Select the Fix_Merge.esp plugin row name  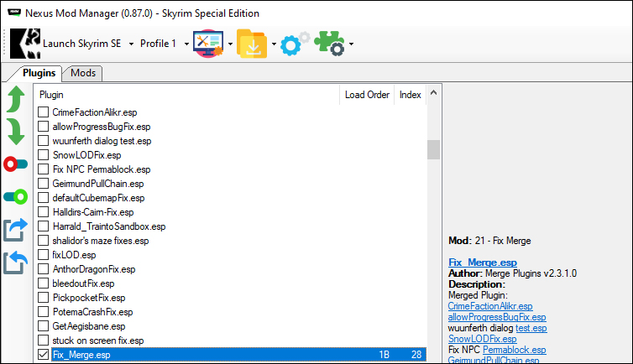click(x=81, y=355)
